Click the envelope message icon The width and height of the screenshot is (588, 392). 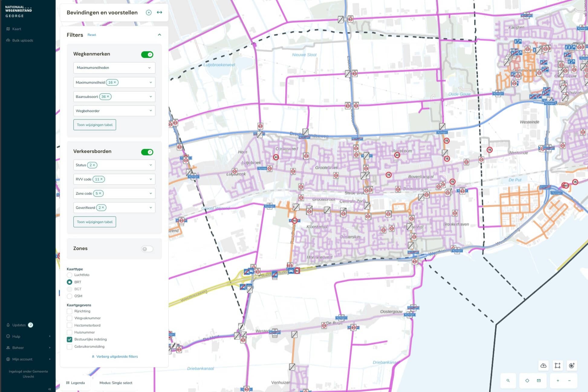(539, 381)
